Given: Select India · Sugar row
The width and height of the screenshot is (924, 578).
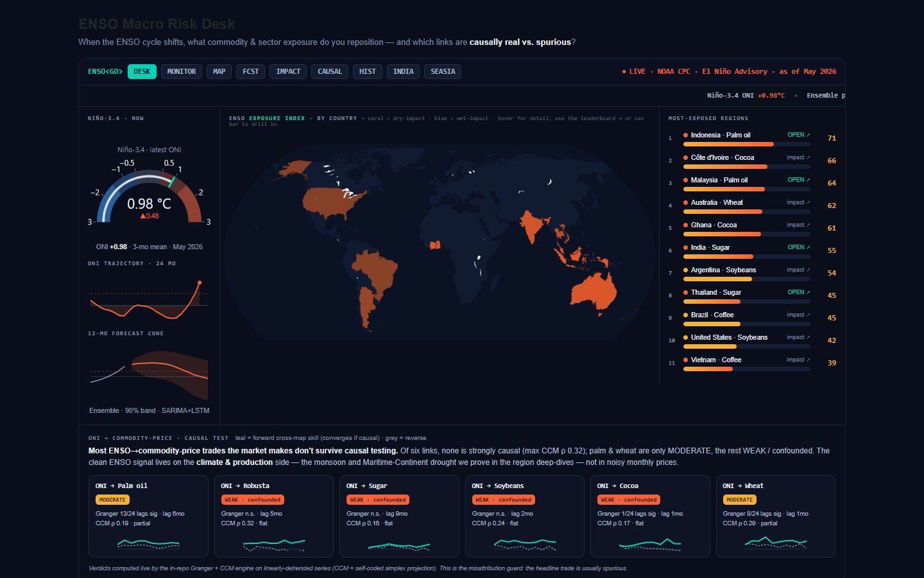Looking at the screenshot, I should (x=752, y=250).
